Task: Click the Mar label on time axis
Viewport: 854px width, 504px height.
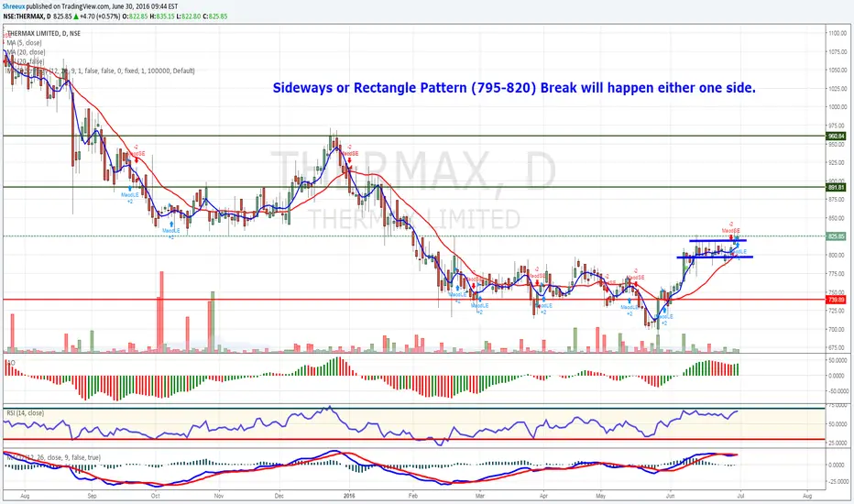Action: coord(480,496)
